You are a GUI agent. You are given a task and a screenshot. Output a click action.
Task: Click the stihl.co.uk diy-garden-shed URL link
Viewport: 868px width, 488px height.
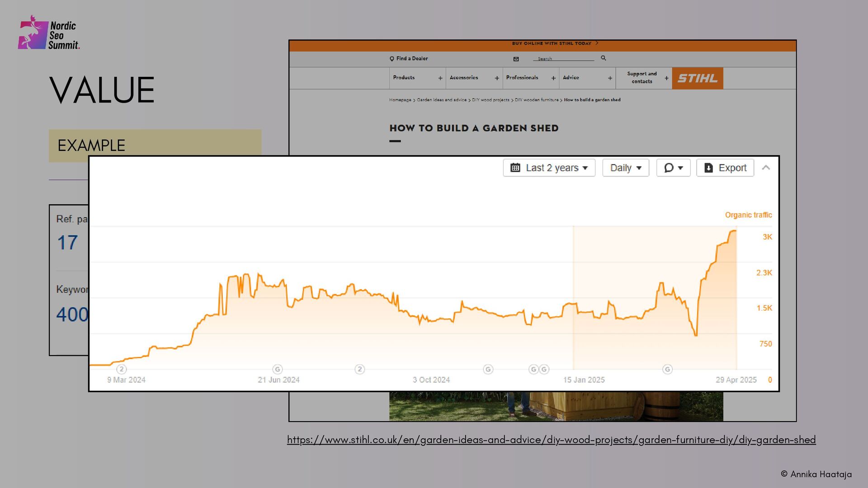coord(551,440)
